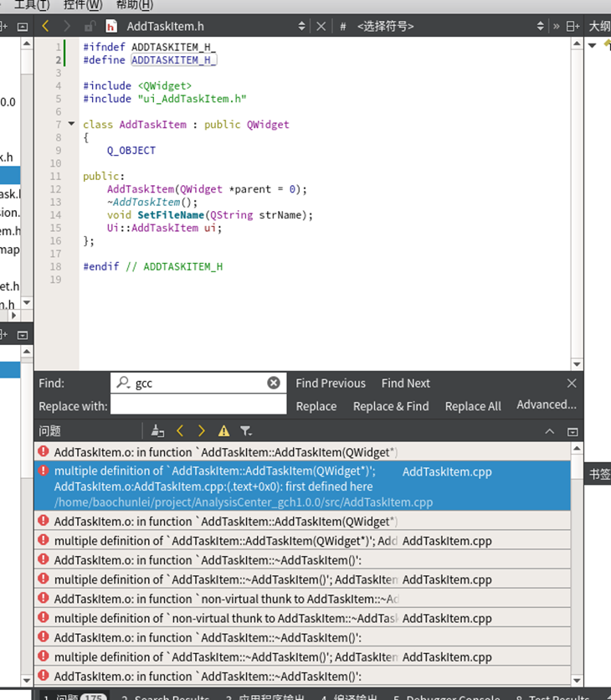The width and height of the screenshot is (611, 700).
Task: Toggle warnings display in Issues pane
Action: [223, 431]
